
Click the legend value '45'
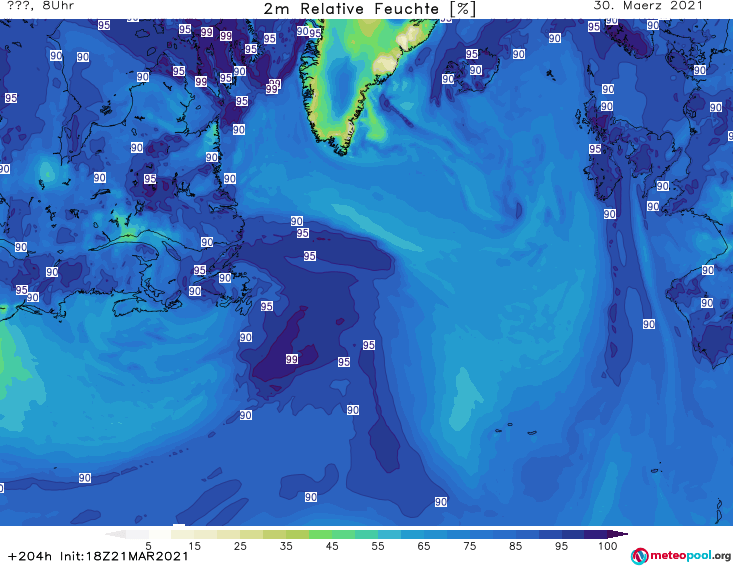click(332, 546)
